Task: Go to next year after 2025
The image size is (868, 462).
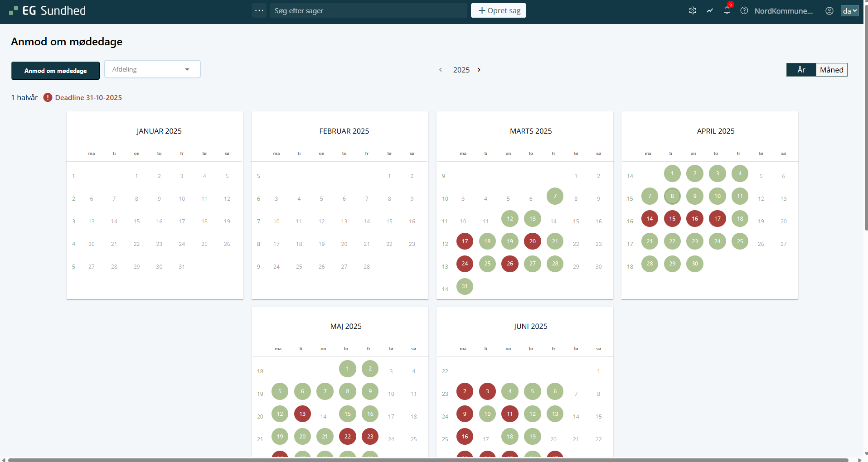Action: coord(479,70)
